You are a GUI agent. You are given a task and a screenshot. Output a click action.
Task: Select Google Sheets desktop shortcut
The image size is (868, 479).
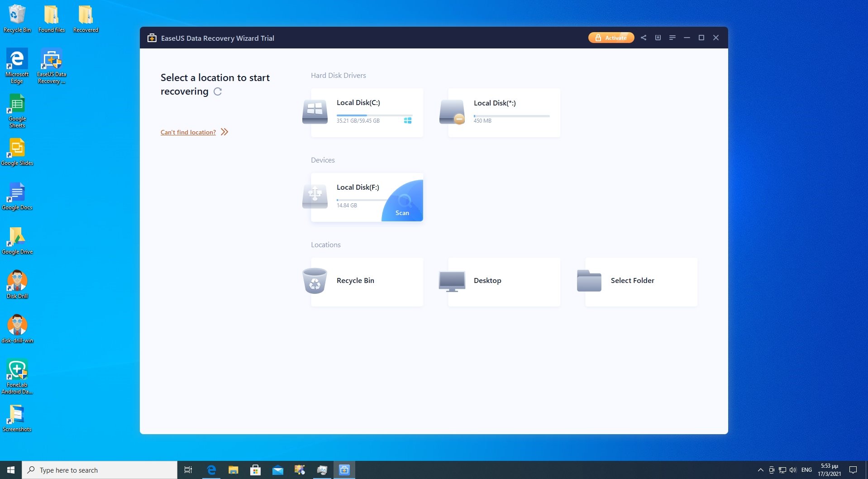coord(17,111)
